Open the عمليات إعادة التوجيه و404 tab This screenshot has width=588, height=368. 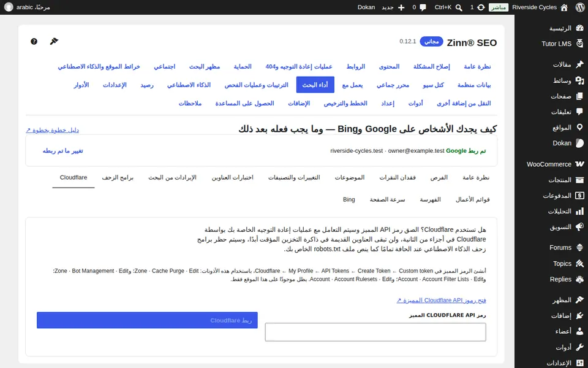click(299, 66)
